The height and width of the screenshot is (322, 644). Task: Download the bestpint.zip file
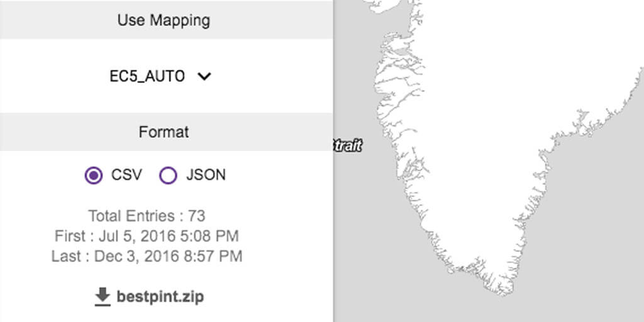(x=160, y=297)
